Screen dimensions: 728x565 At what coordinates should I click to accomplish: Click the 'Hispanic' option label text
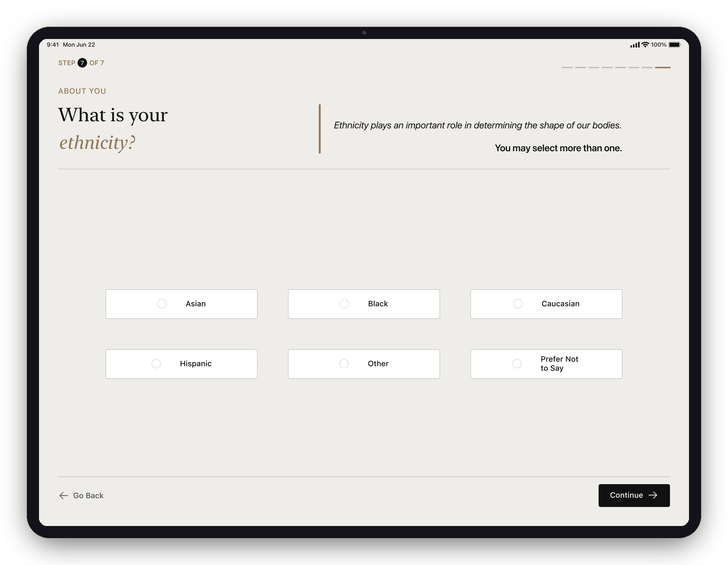[196, 364]
